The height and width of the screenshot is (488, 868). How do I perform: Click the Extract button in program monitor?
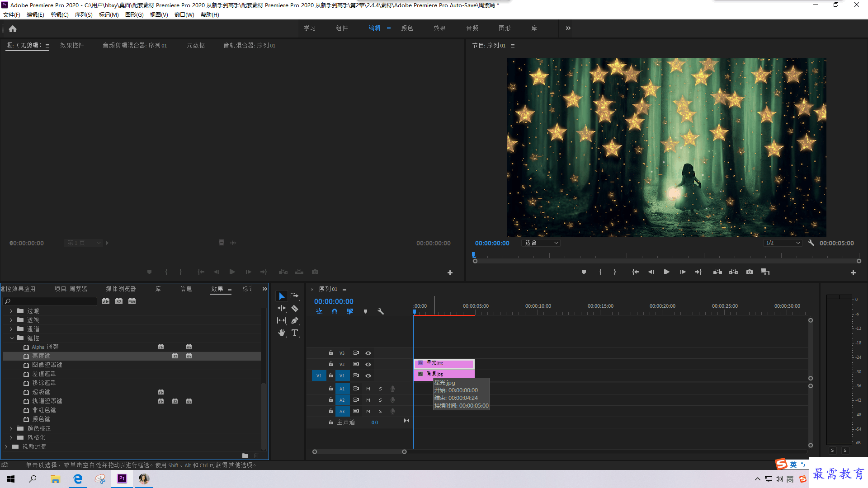pyautogui.click(x=733, y=272)
